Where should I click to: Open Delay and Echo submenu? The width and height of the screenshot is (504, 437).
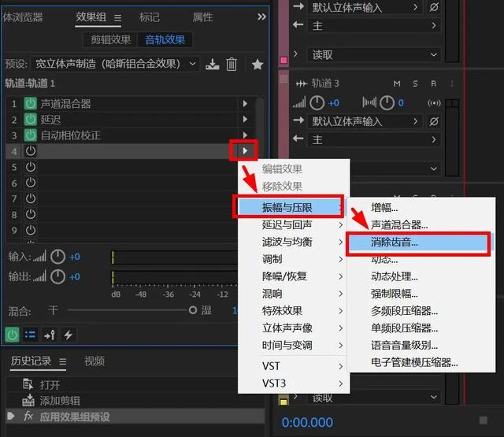coord(294,224)
